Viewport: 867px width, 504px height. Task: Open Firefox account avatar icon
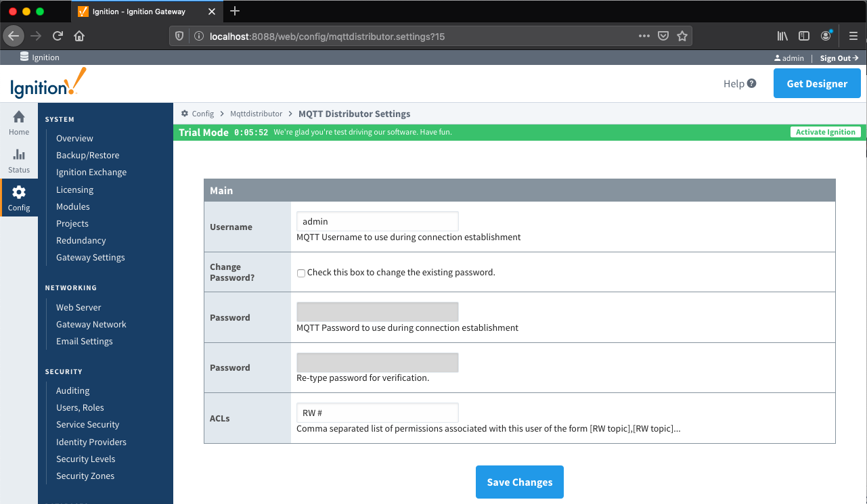tap(826, 36)
